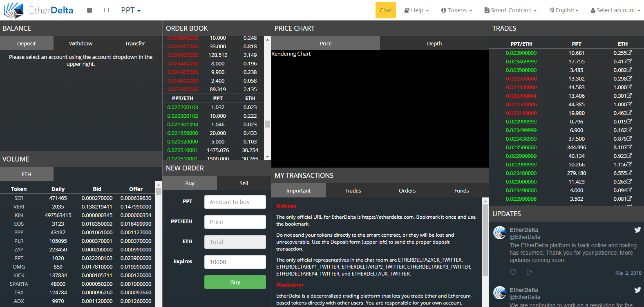The height and width of the screenshot is (307, 644).
Task: Open the Orders tab in My Transactions
Action: [407, 190]
